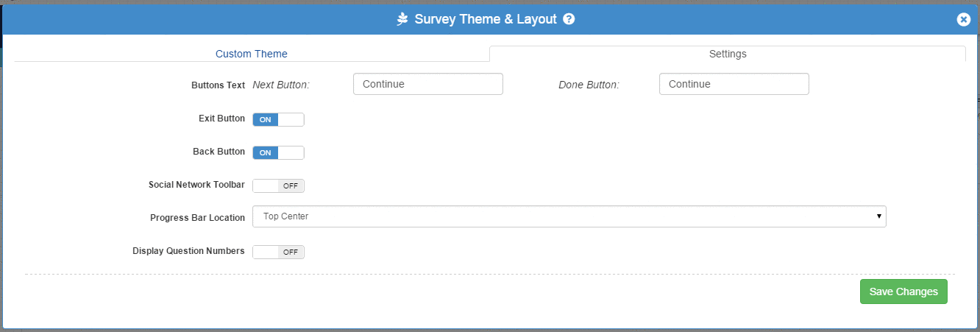Turn on Display Question Numbers switch
This screenshot has height=332, width=980.
[x=278, y=252]
